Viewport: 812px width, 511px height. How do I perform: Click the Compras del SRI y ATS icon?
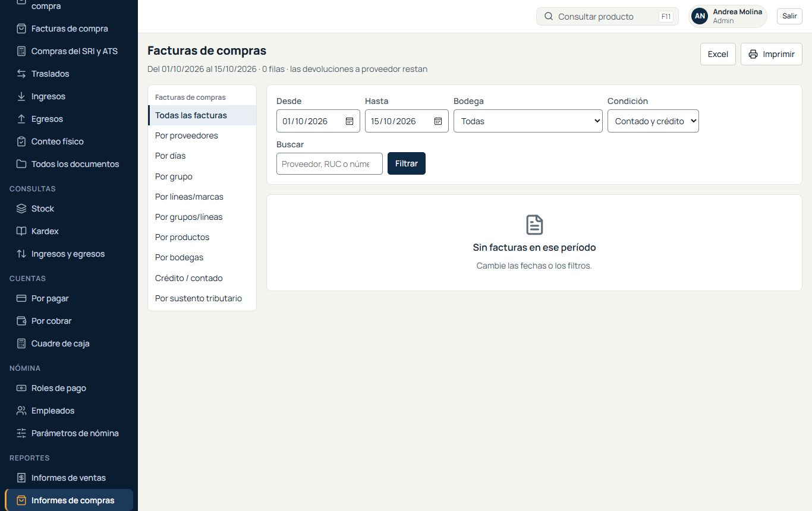[x=21, y=51]
